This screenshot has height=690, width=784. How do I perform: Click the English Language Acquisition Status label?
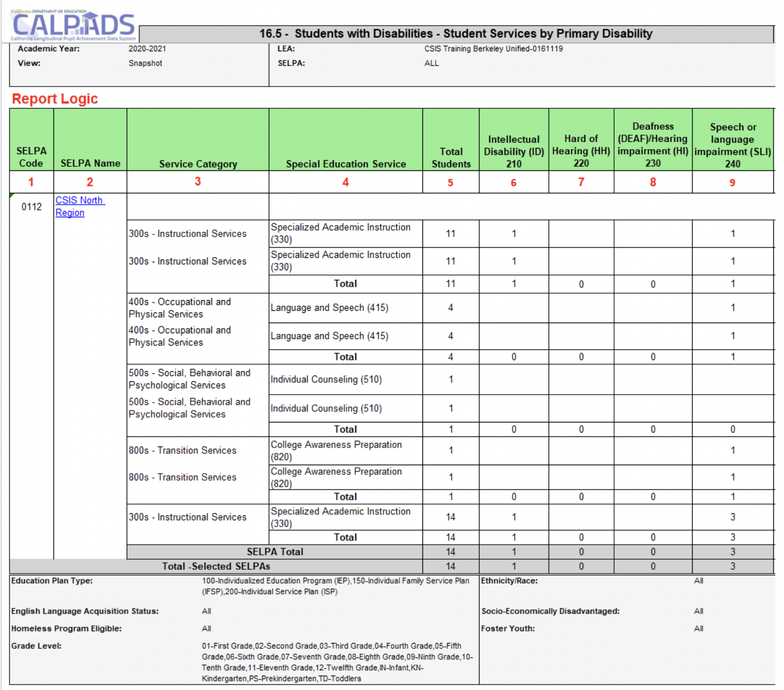click(85, 611)
